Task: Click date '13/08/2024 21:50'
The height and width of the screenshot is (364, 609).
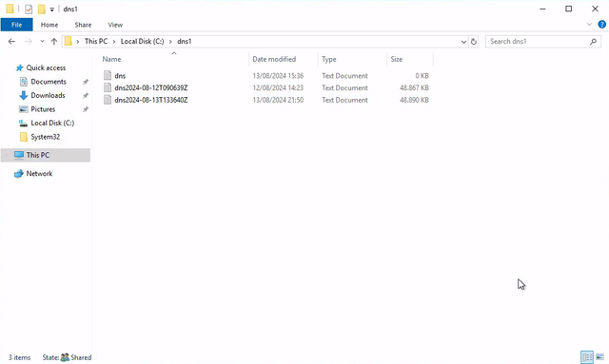Action: (x=278, y=100)
